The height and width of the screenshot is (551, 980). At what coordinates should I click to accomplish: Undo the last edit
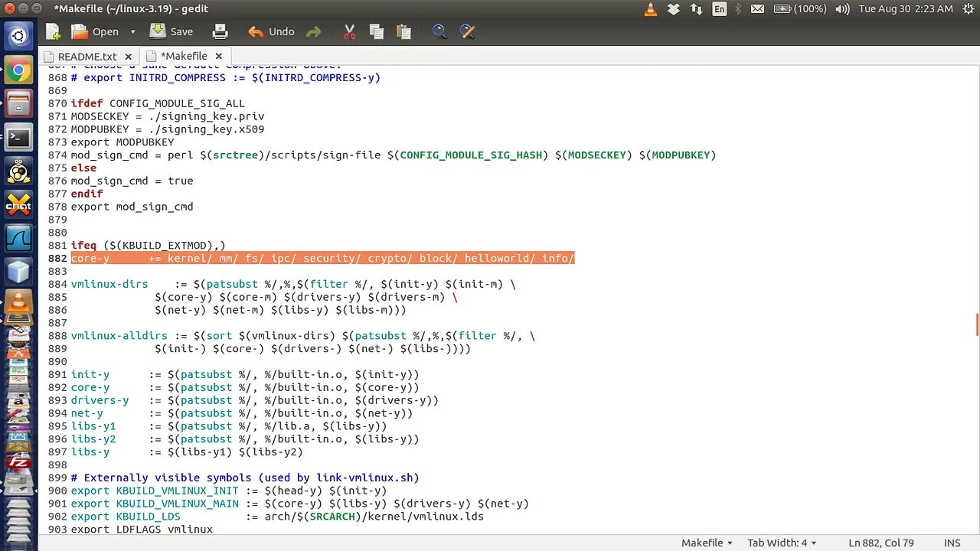pyautogui.click(x=271, y=31)
